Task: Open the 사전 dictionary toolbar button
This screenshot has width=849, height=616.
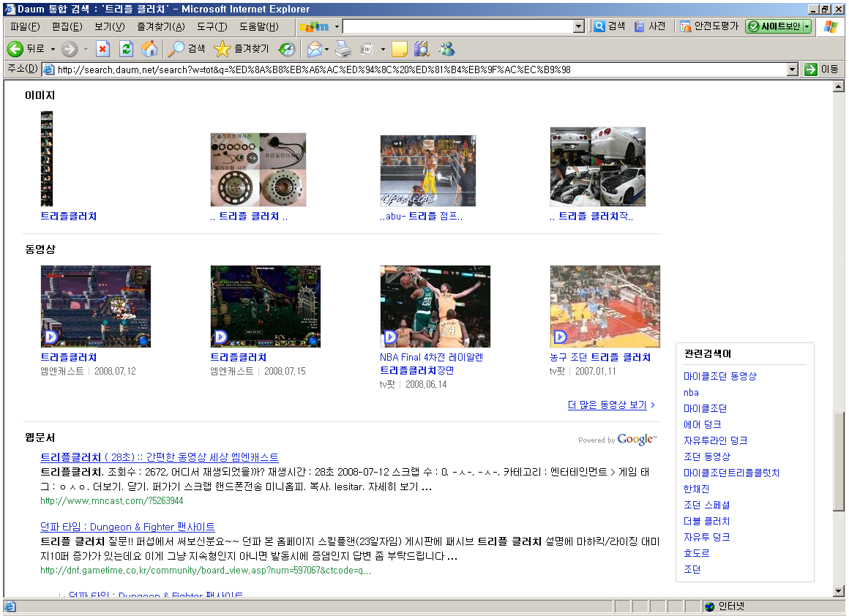Action: click(650, 26)
